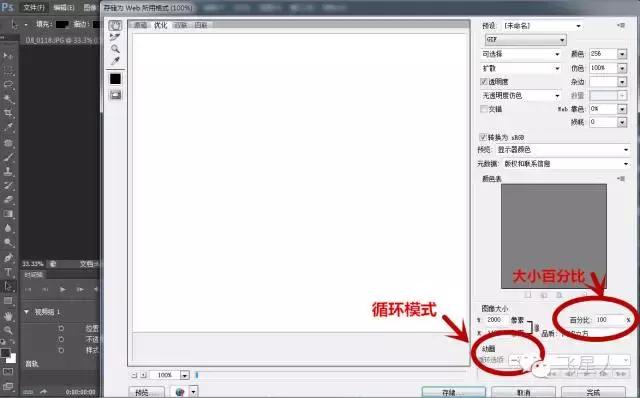Open the dither 100% dropdown arrow
Viewport: 640px width, 398px height.
point(622,68)
